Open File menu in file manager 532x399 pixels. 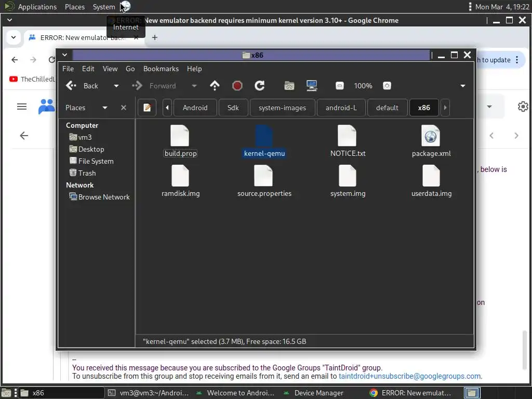(68, 69)
